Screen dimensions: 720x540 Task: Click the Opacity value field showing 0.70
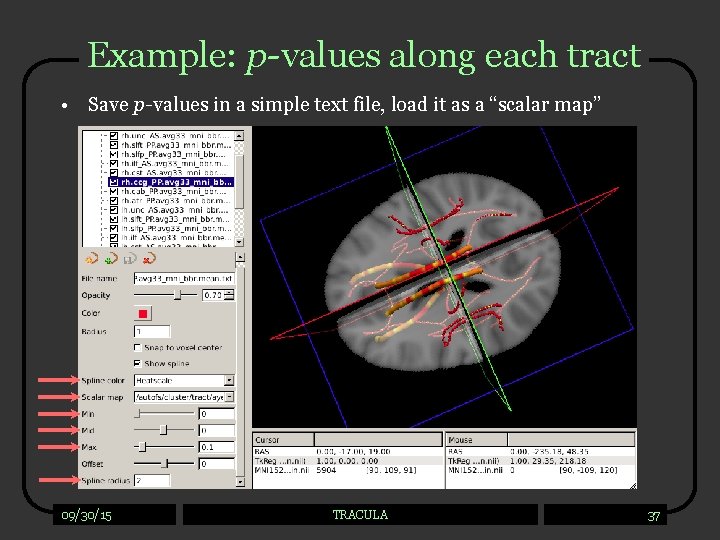[214, 295]
